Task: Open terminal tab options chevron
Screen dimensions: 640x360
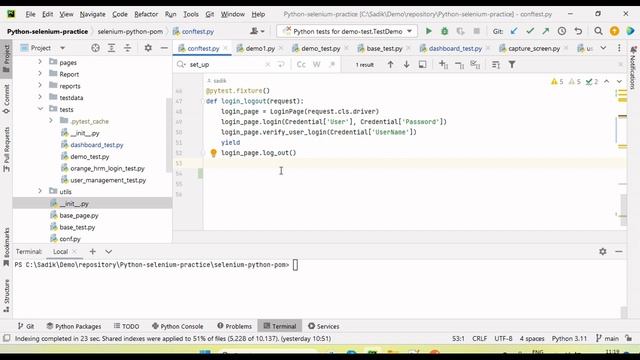Action: point(109,251)
